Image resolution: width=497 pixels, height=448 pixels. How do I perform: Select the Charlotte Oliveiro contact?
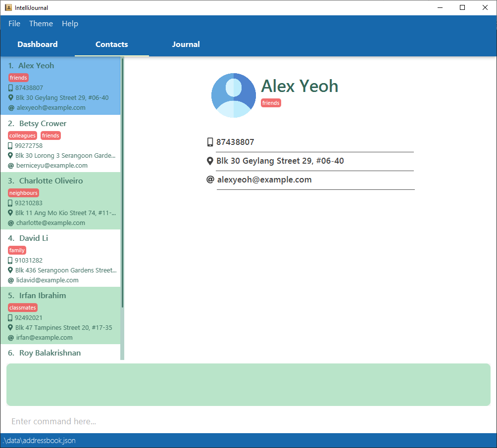tap(60, 201)
